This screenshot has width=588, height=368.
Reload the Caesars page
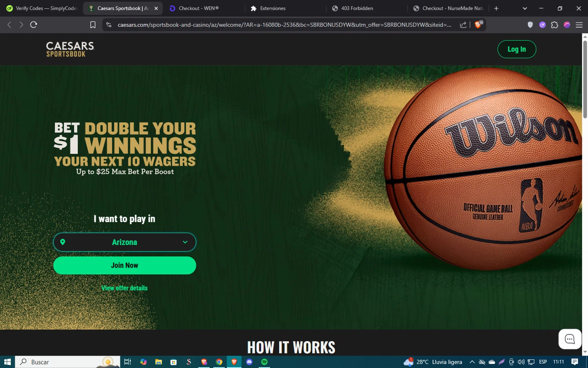coord(34,25)
